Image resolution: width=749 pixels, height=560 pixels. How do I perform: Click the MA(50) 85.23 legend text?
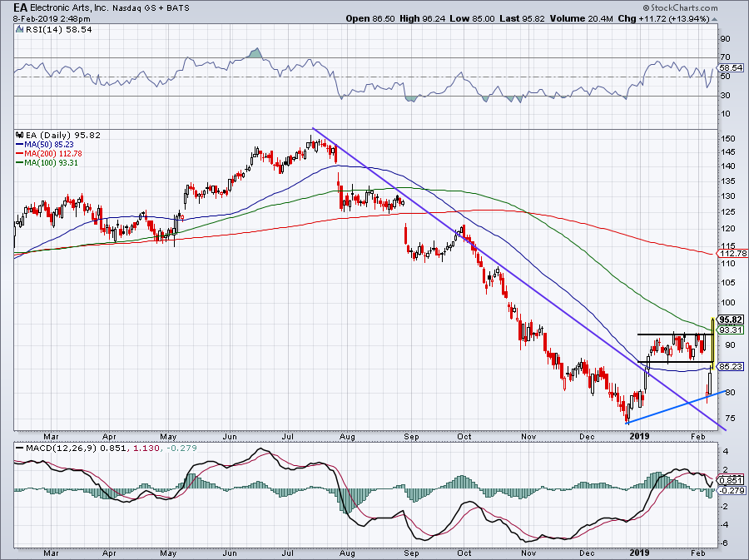coord(50,144)
